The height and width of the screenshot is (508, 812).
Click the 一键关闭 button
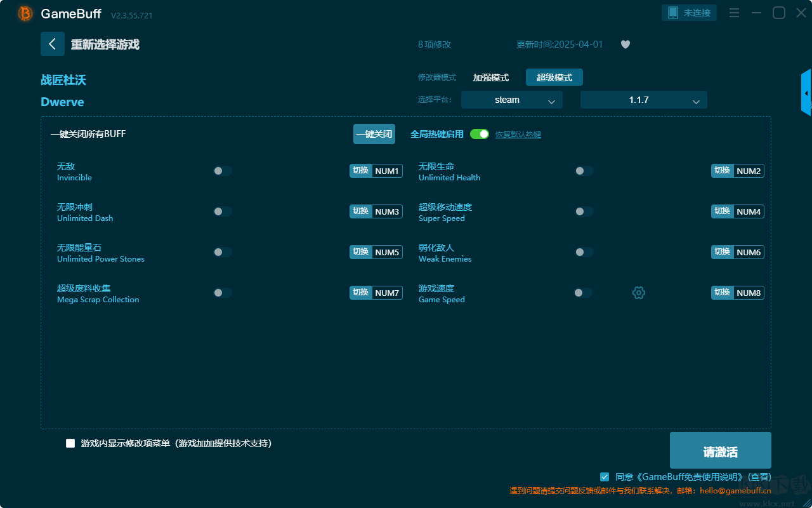click(374, 134)
